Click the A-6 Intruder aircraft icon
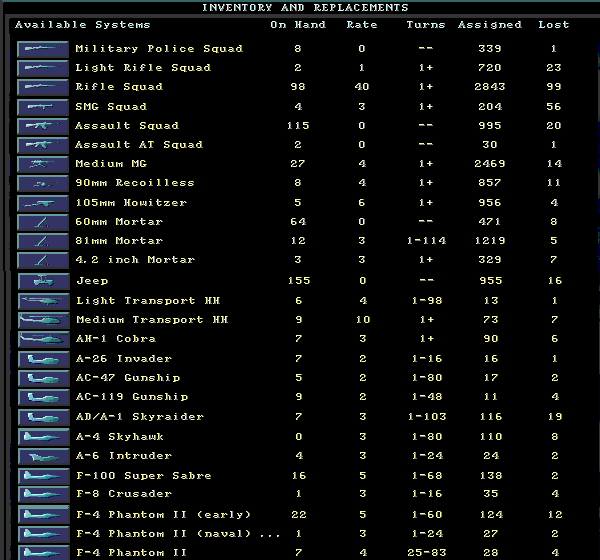The width and height of the screenshot is (600, 560). tap(44, 457)
